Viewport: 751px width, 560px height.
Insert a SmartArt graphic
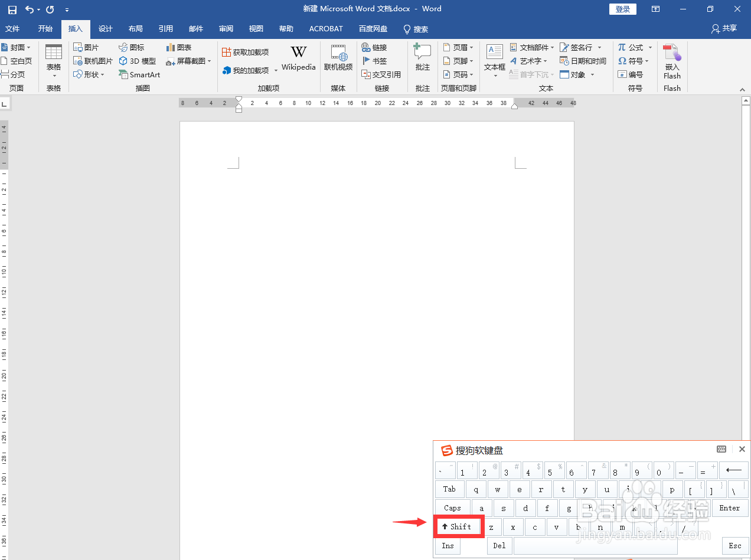[x=139, y=74]
